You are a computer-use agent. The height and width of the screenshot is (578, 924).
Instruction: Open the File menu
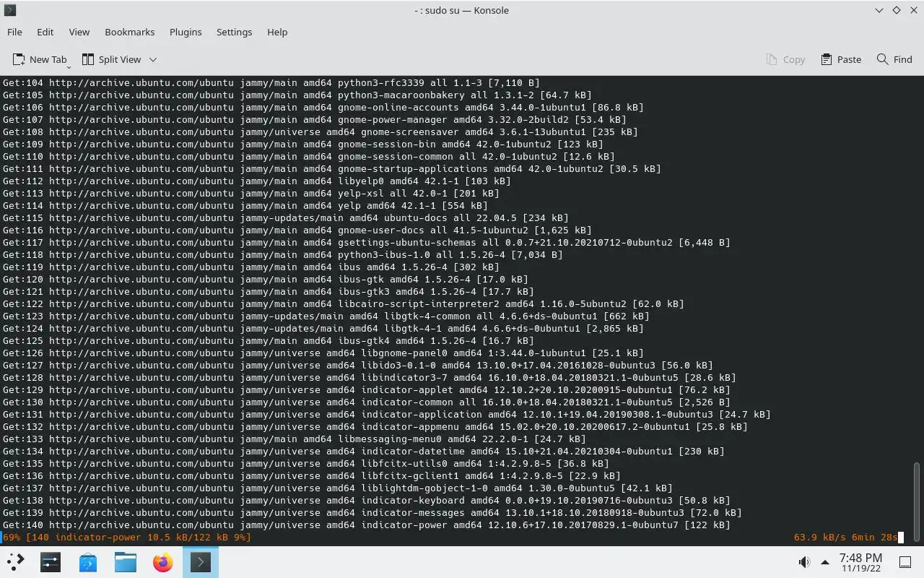coord(14,32)
